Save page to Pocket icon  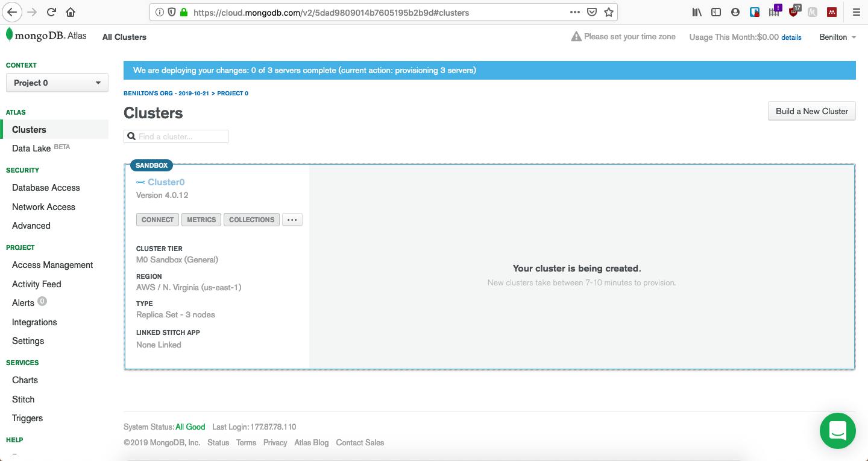(592, 12)
